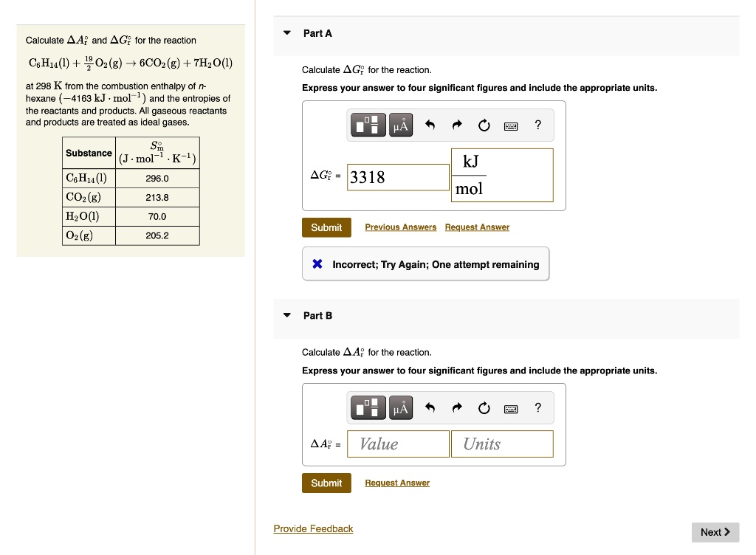Collapse the Part A section
This screenshot has height=555, width=756.
(286, 33)
